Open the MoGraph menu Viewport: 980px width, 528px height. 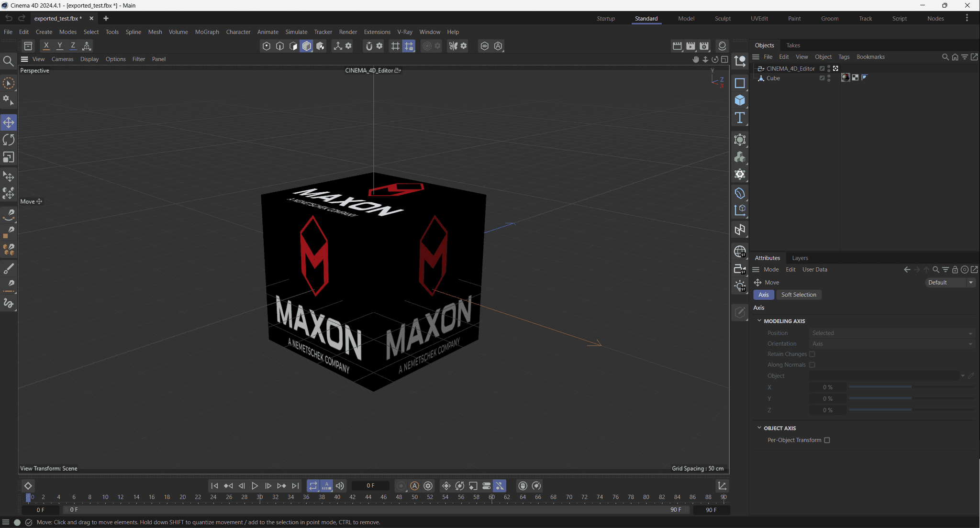[x=207, y=32]
